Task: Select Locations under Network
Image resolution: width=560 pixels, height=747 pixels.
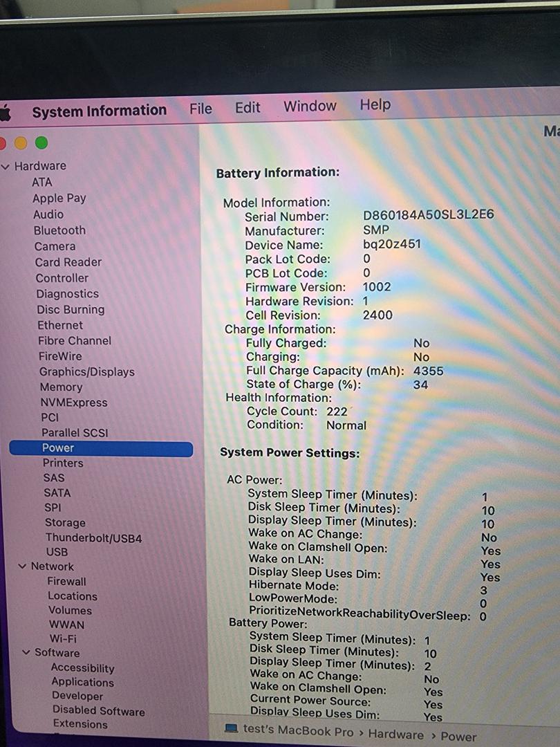Action: [73, 596]
